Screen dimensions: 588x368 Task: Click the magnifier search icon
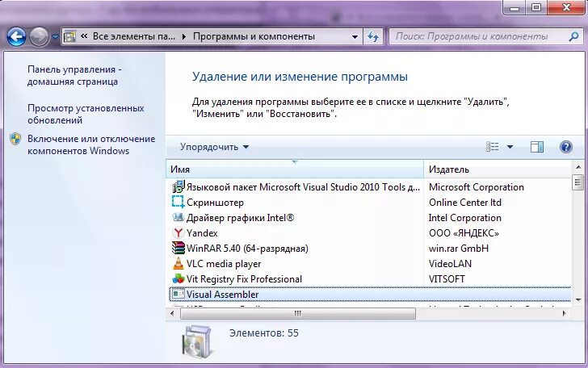tap(573, 36)
